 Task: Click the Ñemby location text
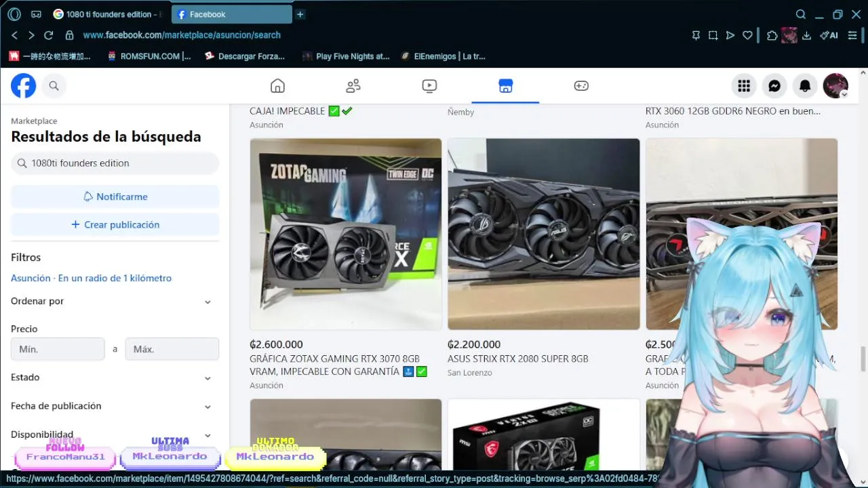pos(461,112)
